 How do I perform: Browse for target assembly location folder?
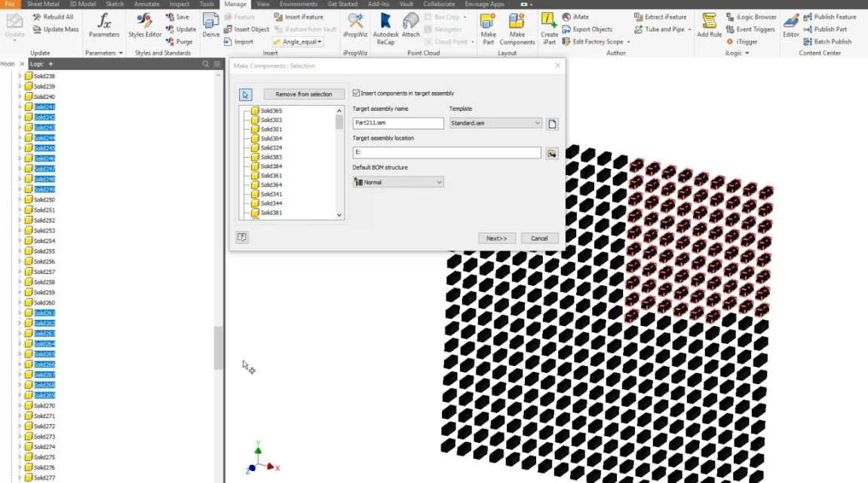(x=552, y=153)
